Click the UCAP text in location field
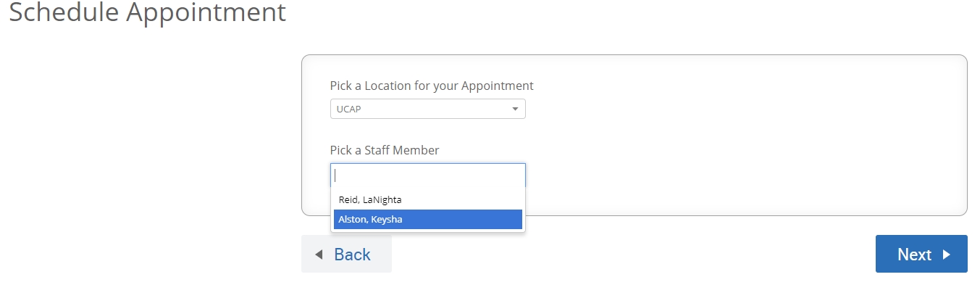This screenshot has height=306, width=980. tap(349, 109)
